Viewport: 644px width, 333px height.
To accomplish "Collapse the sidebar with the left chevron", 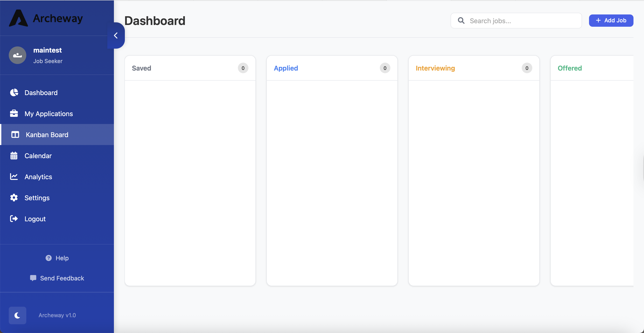I will coord(116,35).
